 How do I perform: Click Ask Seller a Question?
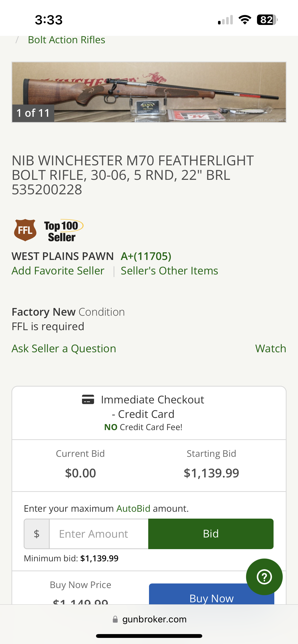(64, 348)
